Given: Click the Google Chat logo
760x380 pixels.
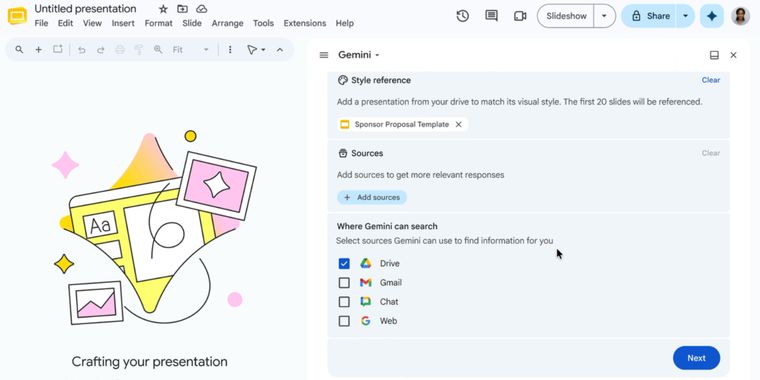Looking at the screenshot, I should [x=365, y=302].
